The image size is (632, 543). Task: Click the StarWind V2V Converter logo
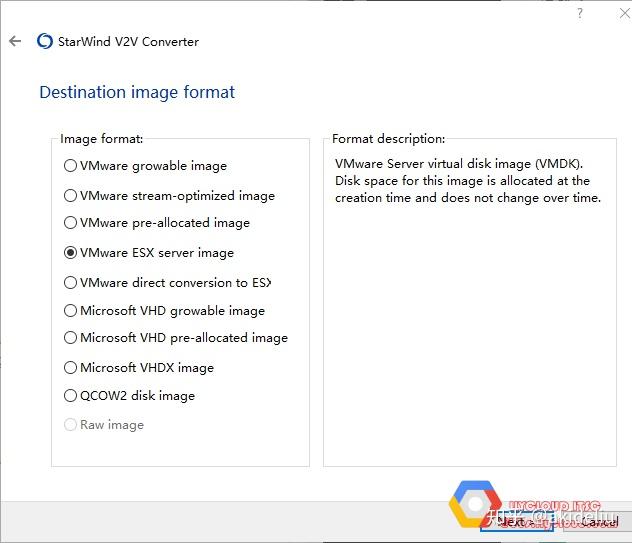click(45, 41)
